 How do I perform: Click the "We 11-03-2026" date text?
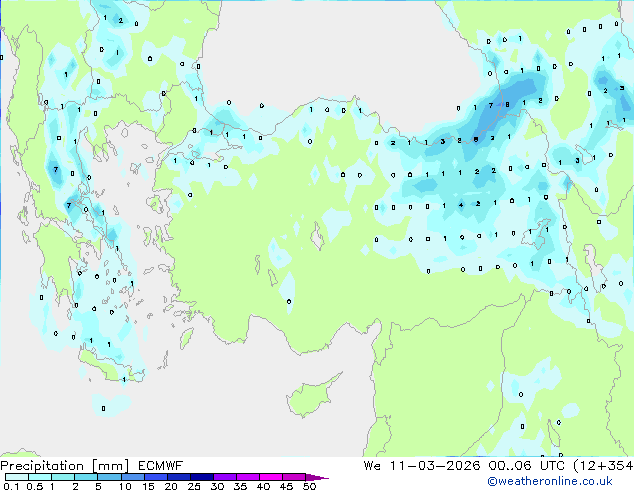coord(422,466)
